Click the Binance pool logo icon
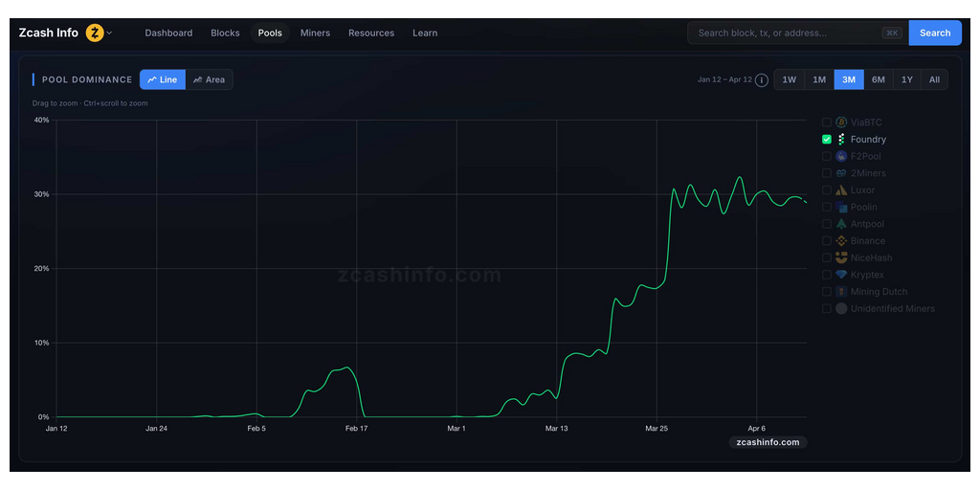The height and width of the screenshot is (490, 980). coord(841,241)
